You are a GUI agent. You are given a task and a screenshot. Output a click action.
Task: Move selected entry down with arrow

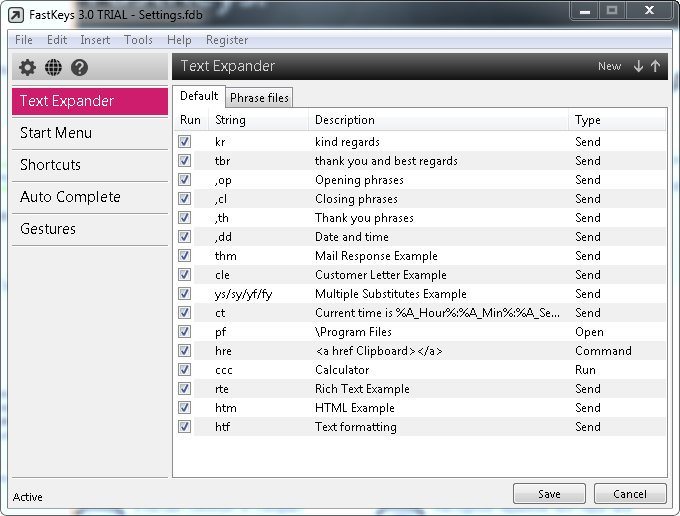pyautogui.click(x=638, y=66)
